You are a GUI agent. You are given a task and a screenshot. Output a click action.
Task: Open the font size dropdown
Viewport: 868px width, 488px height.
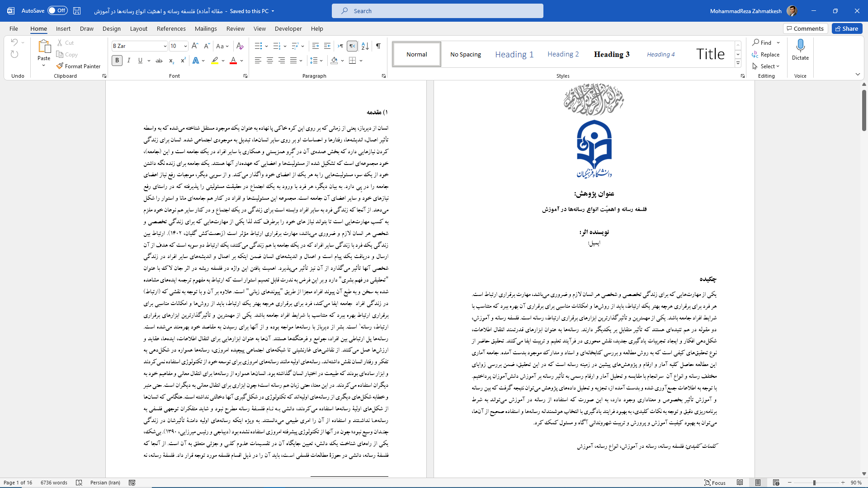(185, 46)
